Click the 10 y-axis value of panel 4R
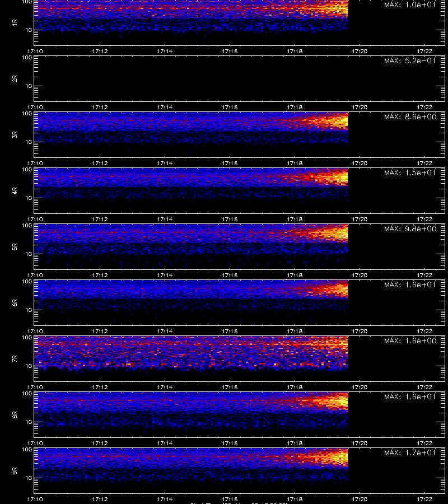Viewport: 448px width, 504px height. pos(29,198)
